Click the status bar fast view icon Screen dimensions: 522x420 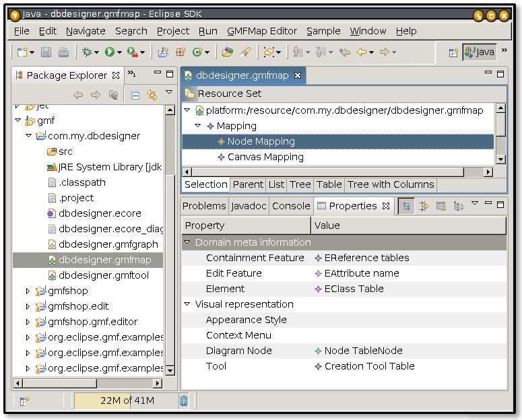[24, 401]
